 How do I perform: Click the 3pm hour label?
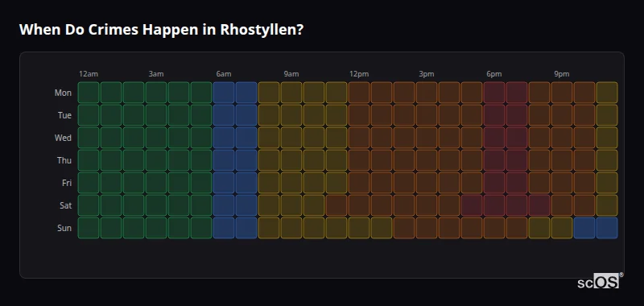[427, 74]
